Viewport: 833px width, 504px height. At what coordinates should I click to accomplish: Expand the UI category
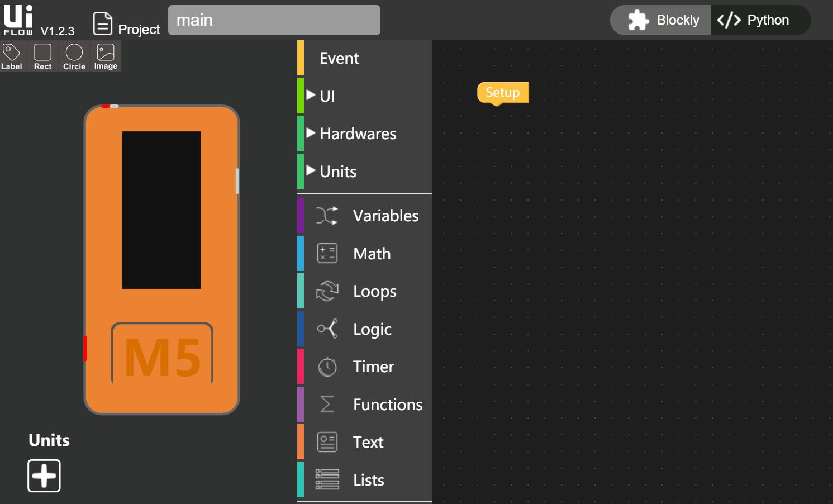326,96
